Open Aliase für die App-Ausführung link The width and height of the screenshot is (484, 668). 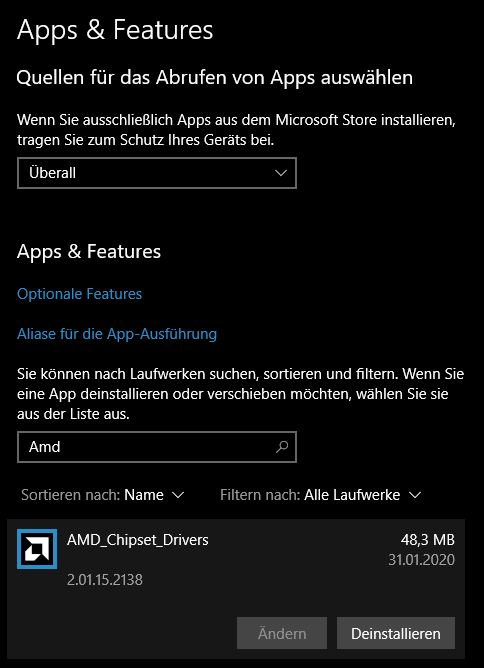tap(117, 334)
